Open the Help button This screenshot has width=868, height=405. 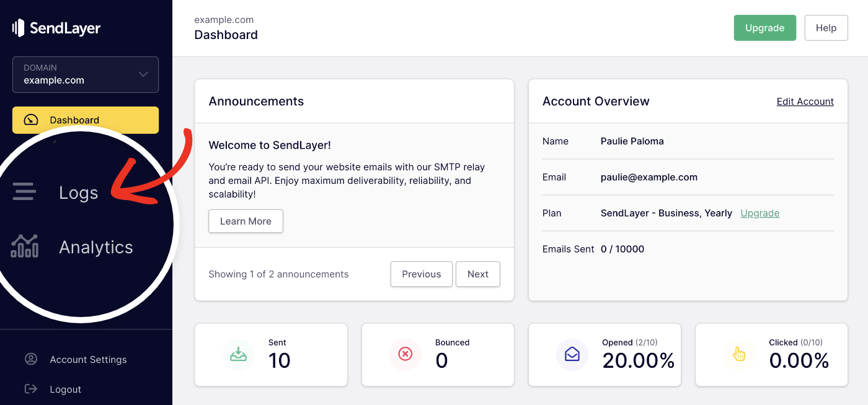click(826, 28)
